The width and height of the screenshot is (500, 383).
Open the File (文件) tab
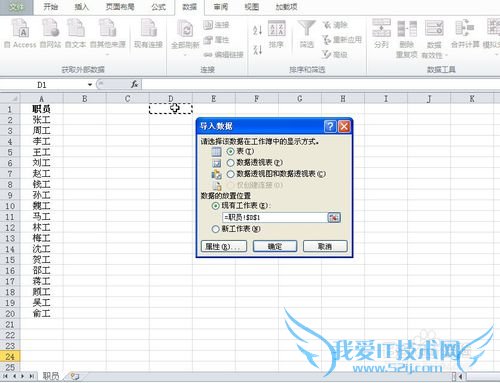coord(16,7)
